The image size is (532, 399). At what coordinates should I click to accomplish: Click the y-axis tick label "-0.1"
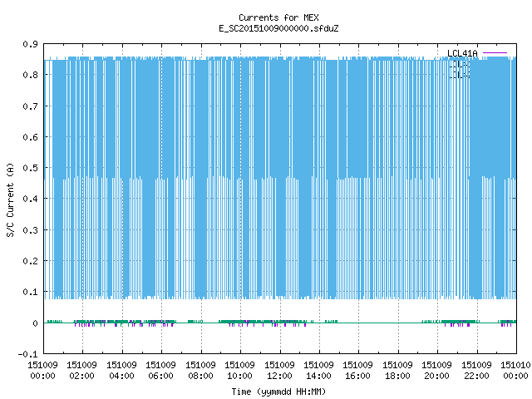point(27,354)
